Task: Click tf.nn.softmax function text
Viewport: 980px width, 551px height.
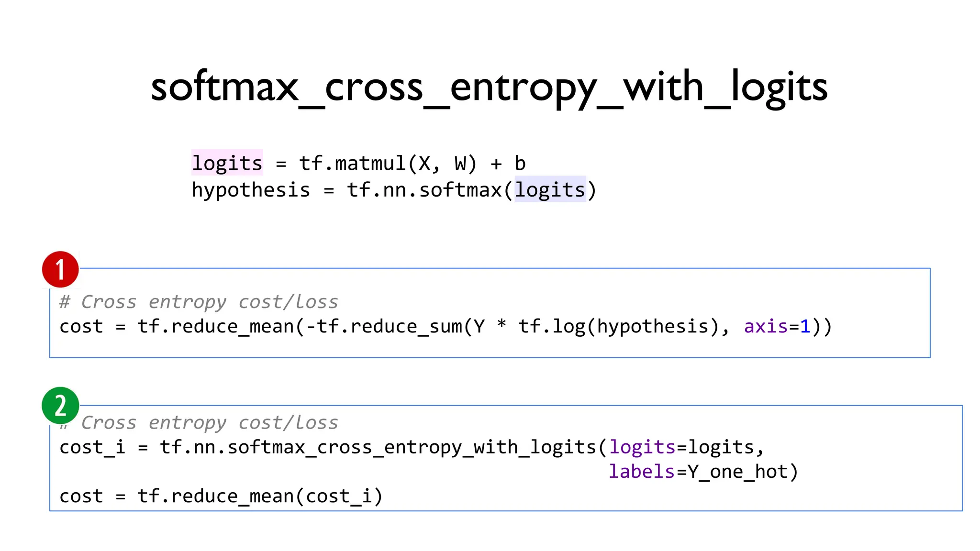Action: pos(424,190)
